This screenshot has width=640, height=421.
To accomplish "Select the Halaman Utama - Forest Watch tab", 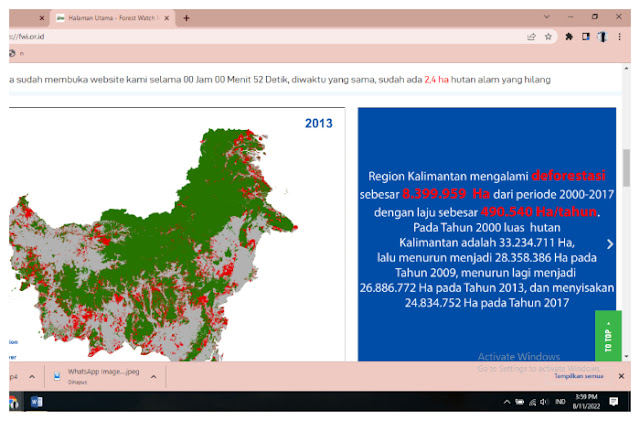I will tap(112, 18).
